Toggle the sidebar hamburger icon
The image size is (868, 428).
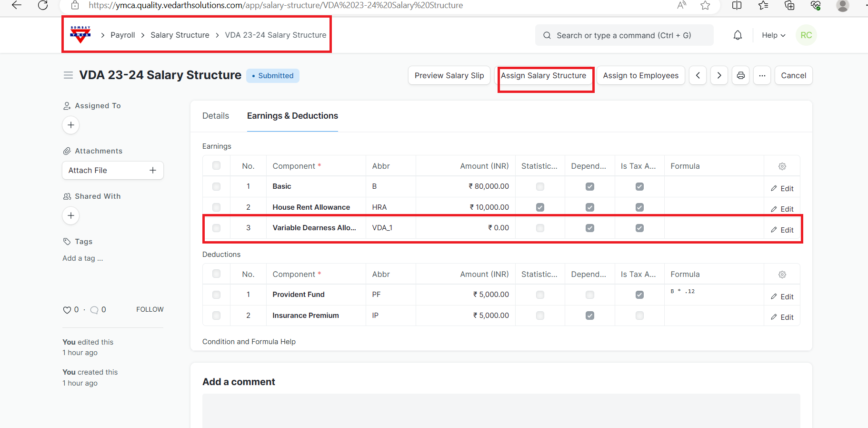point(68,75)
